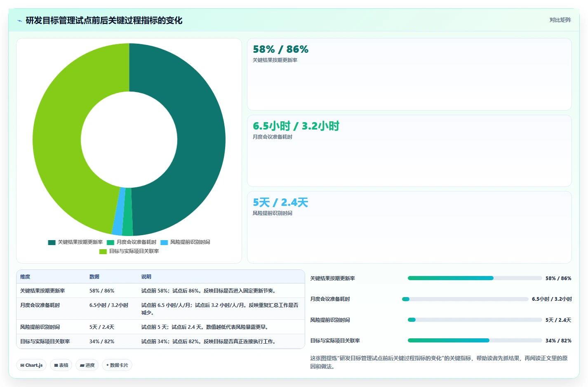The height and width of the screenshot is (387, 588).
Task: Click the table description starting 试点前 5 天
Action: 206,327
